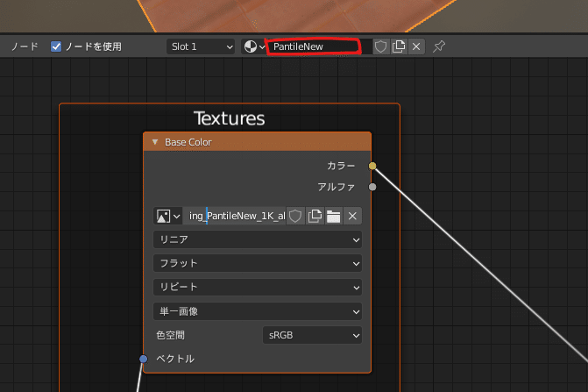Open the 単一画像 source dropdown
This screenshot has width=588, height=392.
pos(258,311)
